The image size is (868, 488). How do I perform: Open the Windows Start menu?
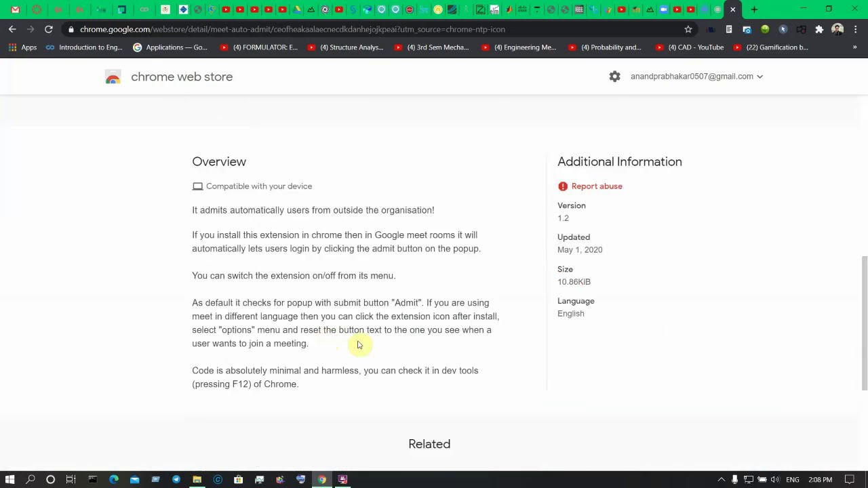pos(9,479)
